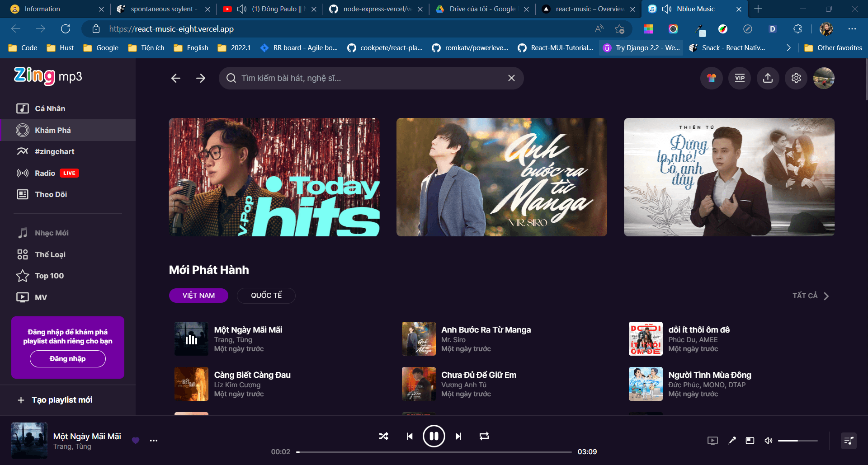This screenshot has height=465, width=868.
Task: Reload the page
Action: [66, 29]
